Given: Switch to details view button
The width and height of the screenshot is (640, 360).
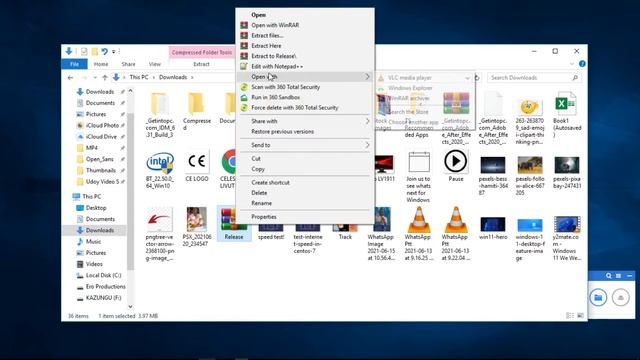Looking at the screenshot, I should point(570,316).
